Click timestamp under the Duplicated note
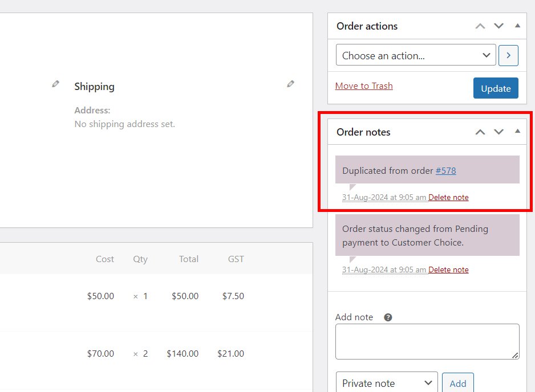 (x=384, y=197)
